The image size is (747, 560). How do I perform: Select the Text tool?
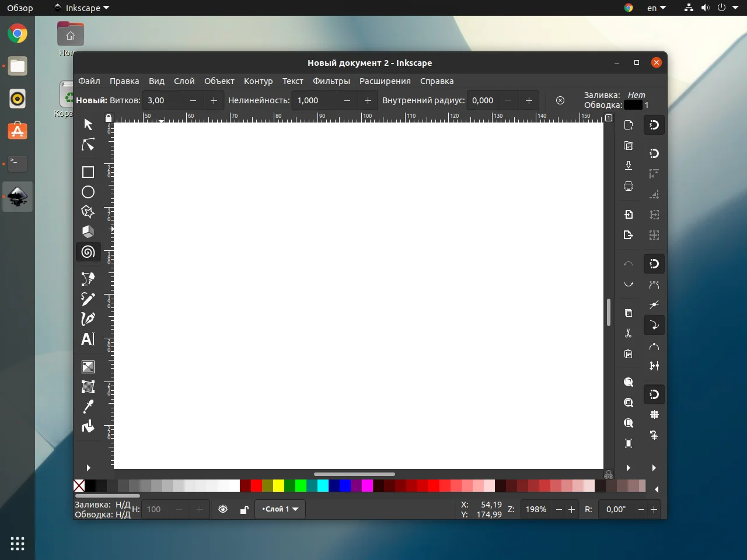[88, 339]
